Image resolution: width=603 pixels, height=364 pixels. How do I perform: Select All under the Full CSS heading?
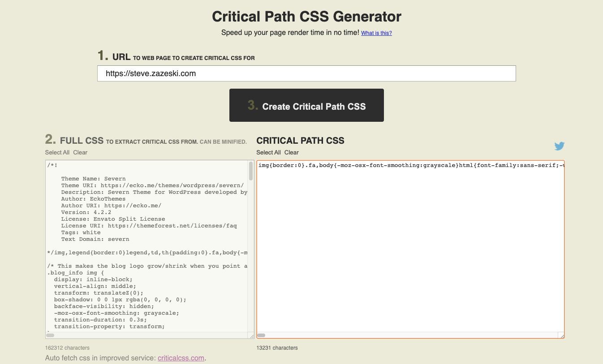[57, 153]
